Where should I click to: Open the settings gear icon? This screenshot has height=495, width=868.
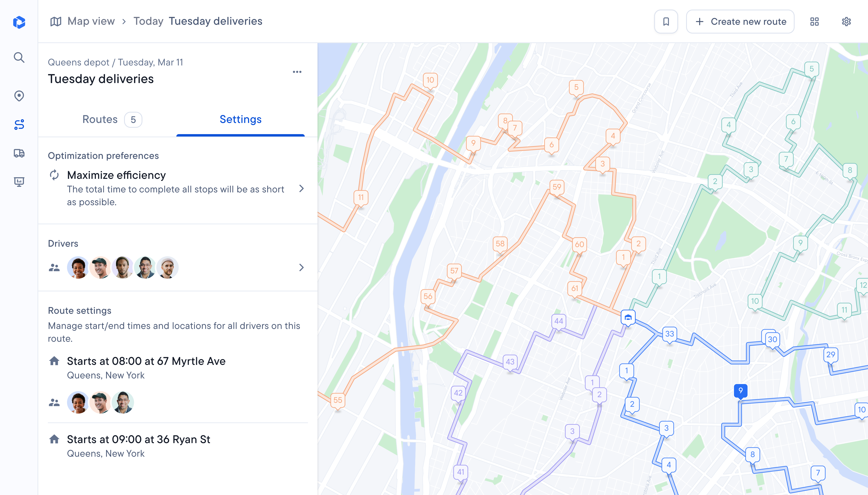pyautogui.click(x=846, y=21)
